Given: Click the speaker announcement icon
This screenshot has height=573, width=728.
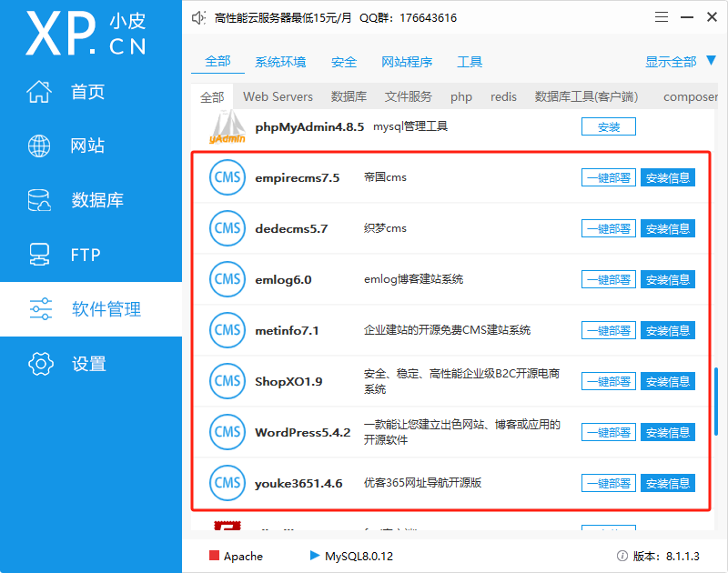Looking at the screenshot, I should coord(198,18).
